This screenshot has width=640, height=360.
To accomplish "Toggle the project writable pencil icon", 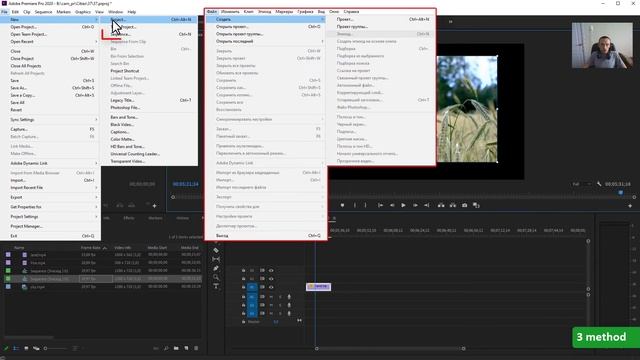I will point(6,348).
